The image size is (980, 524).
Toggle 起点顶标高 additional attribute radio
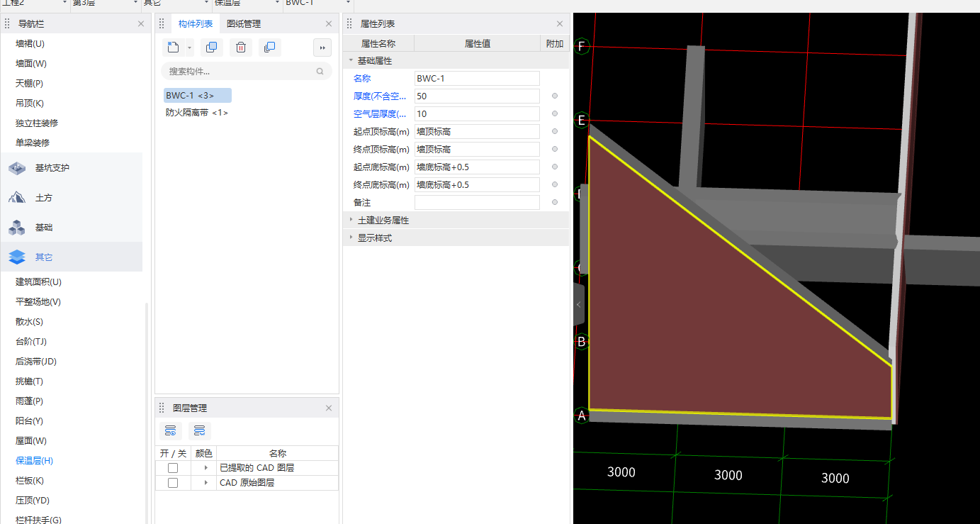[555, 131]
